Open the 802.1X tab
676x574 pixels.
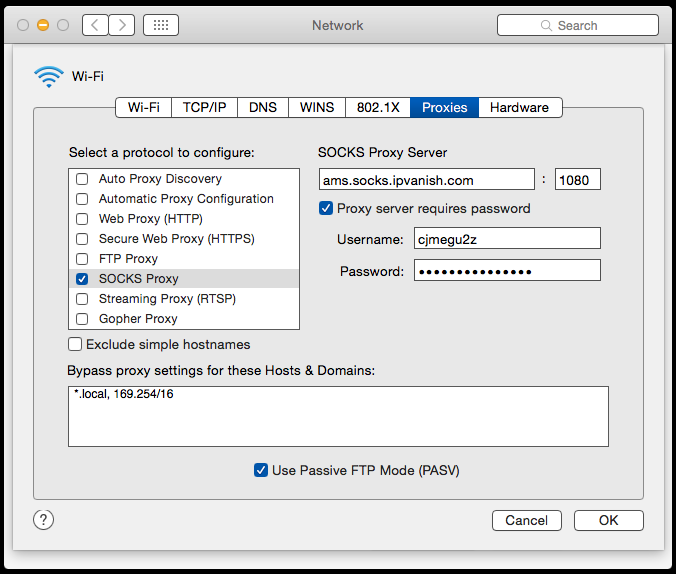[x=378, y=107]
